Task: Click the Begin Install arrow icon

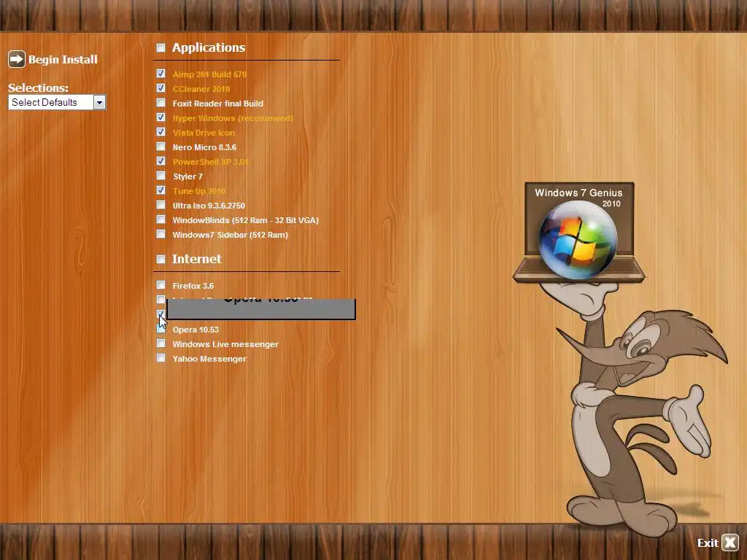Action: tap(17, 60)
